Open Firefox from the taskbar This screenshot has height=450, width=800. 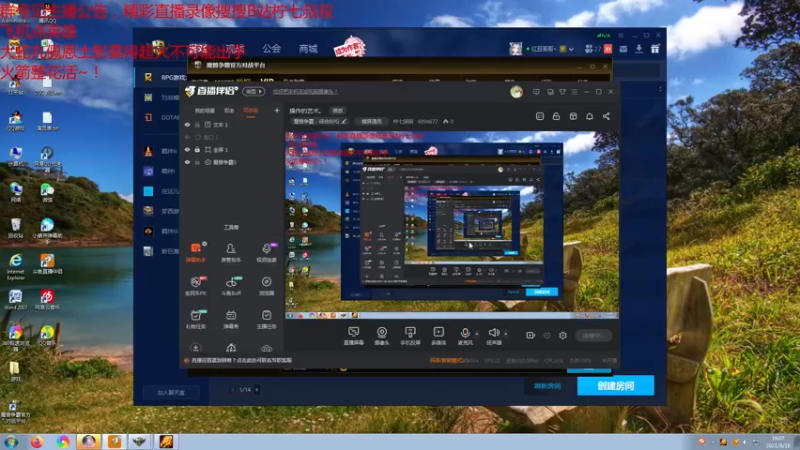37,442
